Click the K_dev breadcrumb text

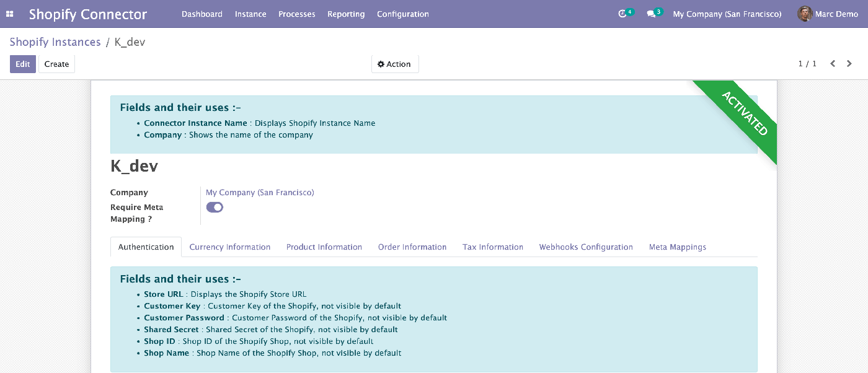tap(130, 42)
